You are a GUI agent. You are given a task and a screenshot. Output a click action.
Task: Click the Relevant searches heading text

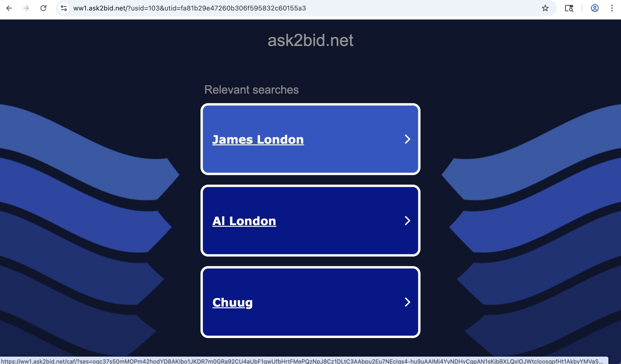252,90
